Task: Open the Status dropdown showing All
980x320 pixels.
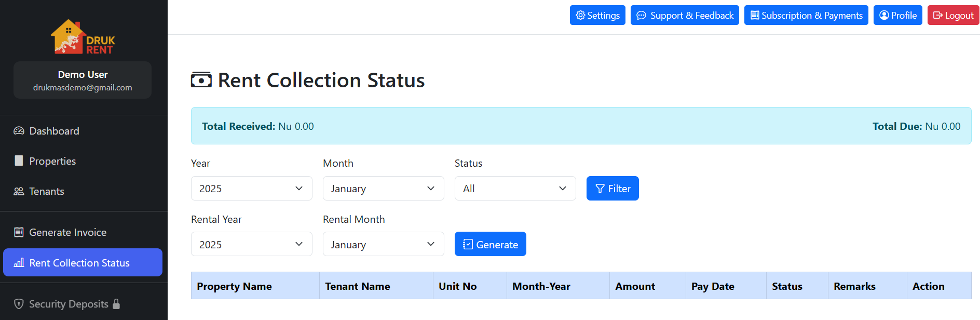Action: 515,188
